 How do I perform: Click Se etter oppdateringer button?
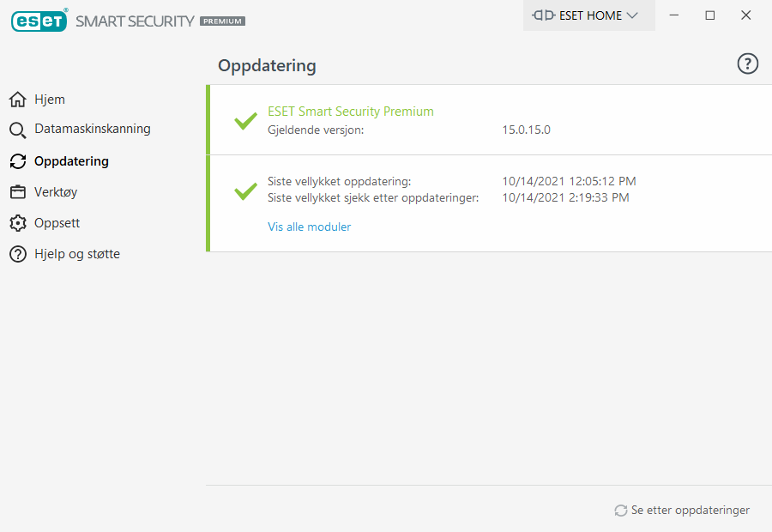682,510
